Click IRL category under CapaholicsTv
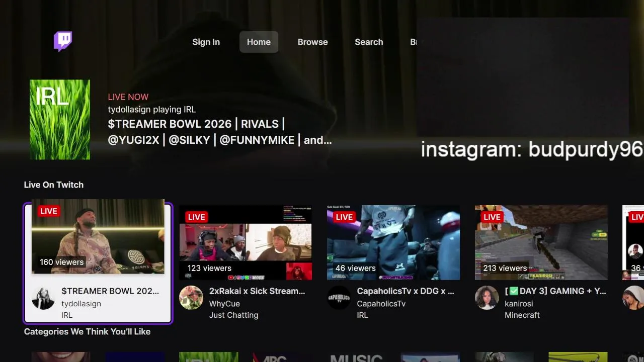The image size is (644, 362). pos(362,315)
